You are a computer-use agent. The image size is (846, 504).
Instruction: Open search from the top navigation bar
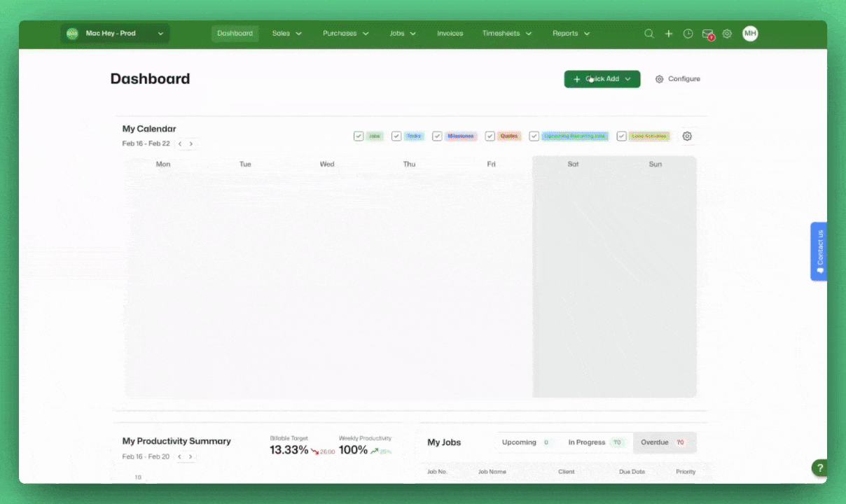pos(649,34)
